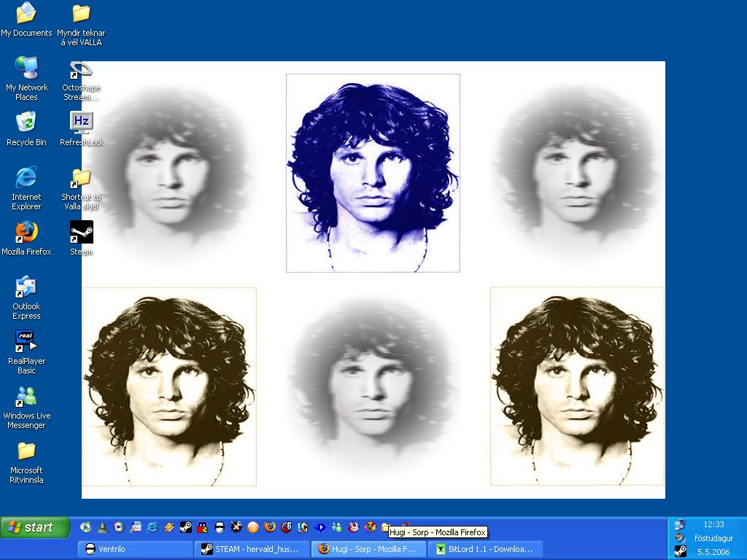Click Ventrilo headset quick launch icon

click(219, 527)
